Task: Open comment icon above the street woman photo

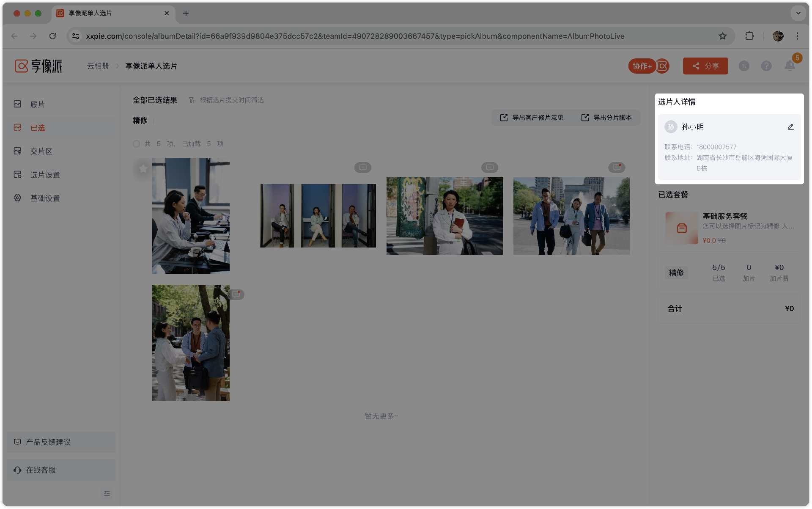Action: tap(489, 168)
